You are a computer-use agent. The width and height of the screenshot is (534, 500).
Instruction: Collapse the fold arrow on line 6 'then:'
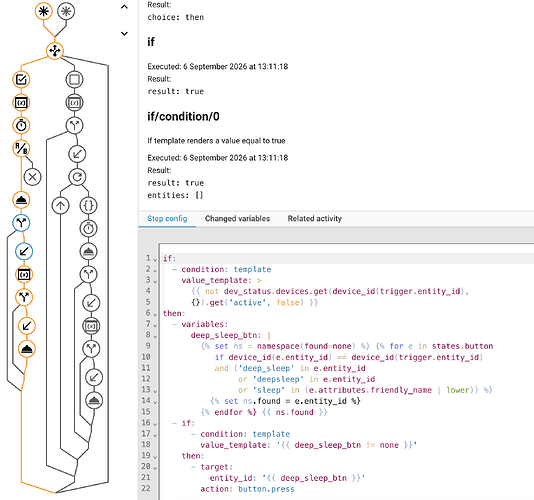pos(155,314)
